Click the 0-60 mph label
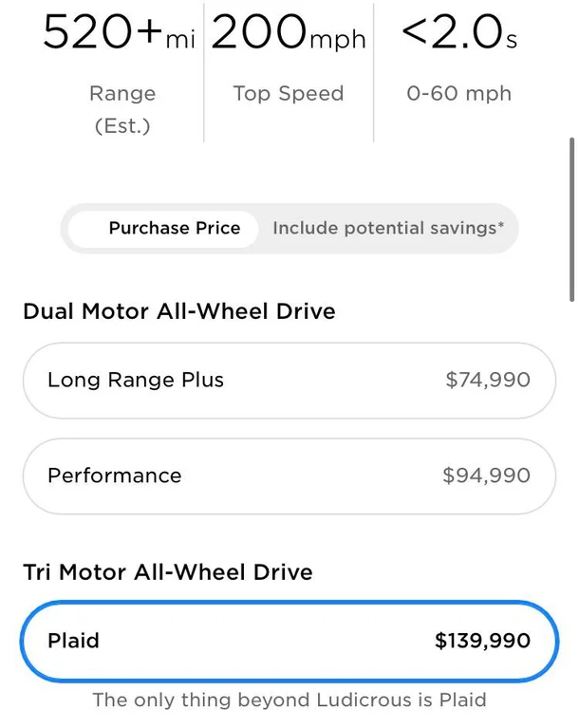Screen dimensions: 579x728 point(459,94)
